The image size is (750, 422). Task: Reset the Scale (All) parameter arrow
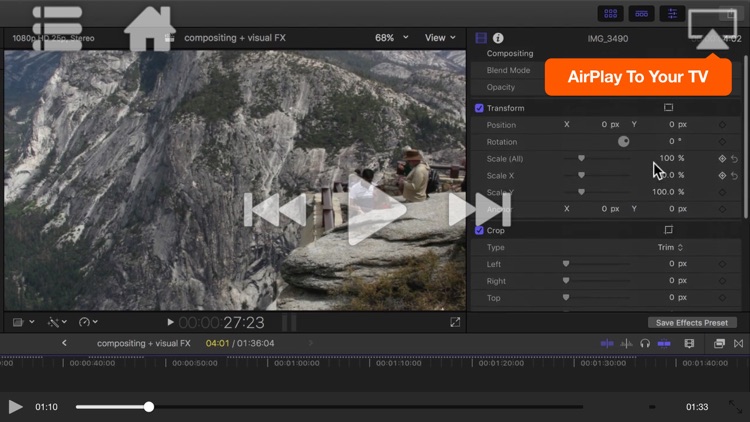click(734, 159)
